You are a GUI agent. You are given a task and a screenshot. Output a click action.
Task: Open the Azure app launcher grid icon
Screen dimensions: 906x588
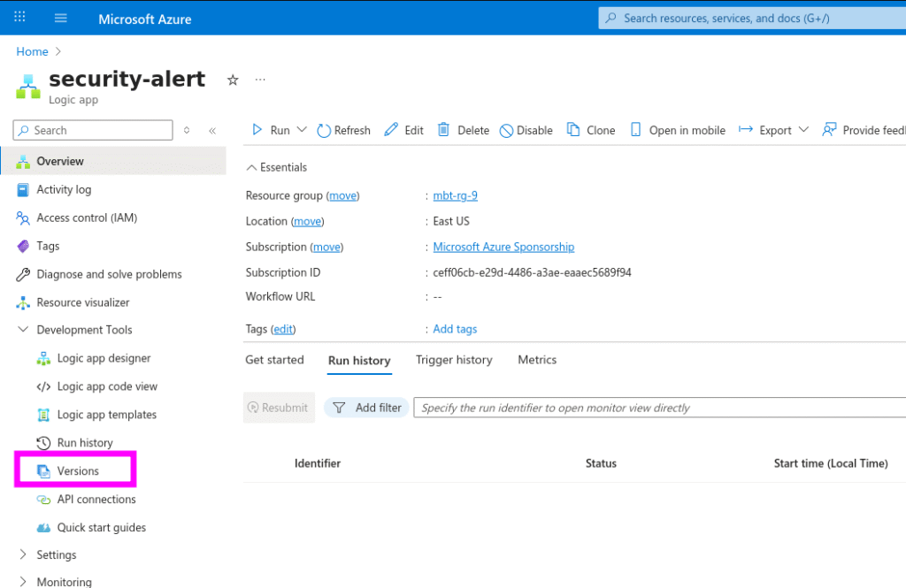(x=19, y=18)
